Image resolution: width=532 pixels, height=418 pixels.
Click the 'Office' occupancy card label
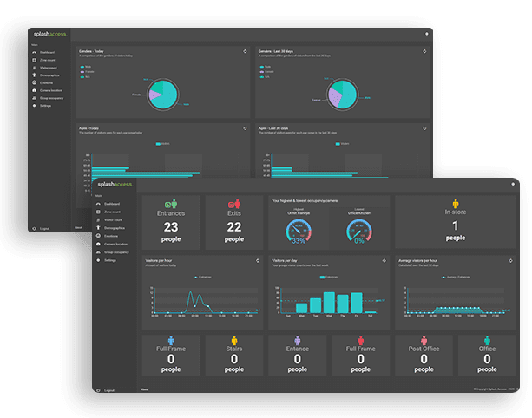(x=487, y=349)
